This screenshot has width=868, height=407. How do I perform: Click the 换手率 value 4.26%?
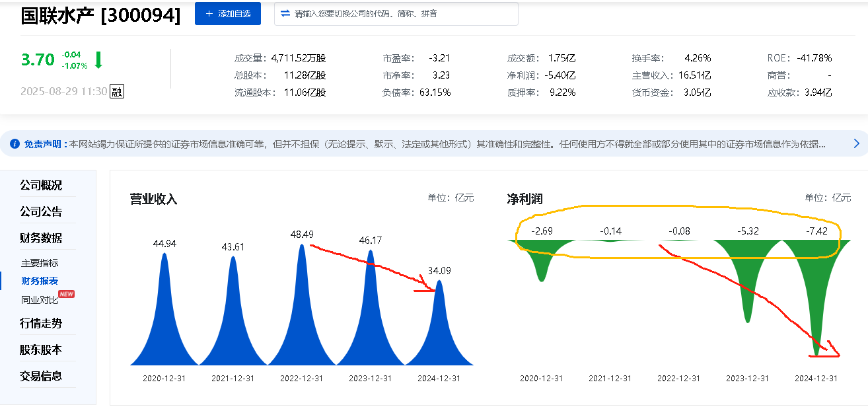[x=698, y=58]
